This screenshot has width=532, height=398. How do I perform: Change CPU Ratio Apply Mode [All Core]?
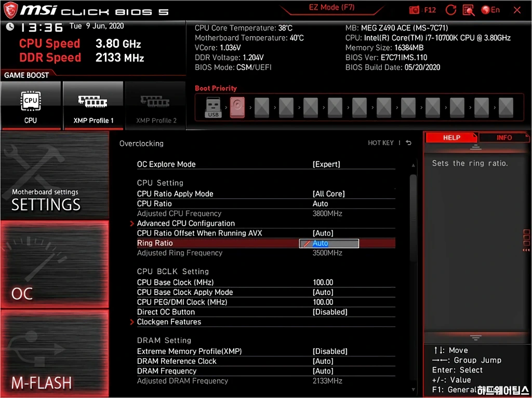point(328,194)
